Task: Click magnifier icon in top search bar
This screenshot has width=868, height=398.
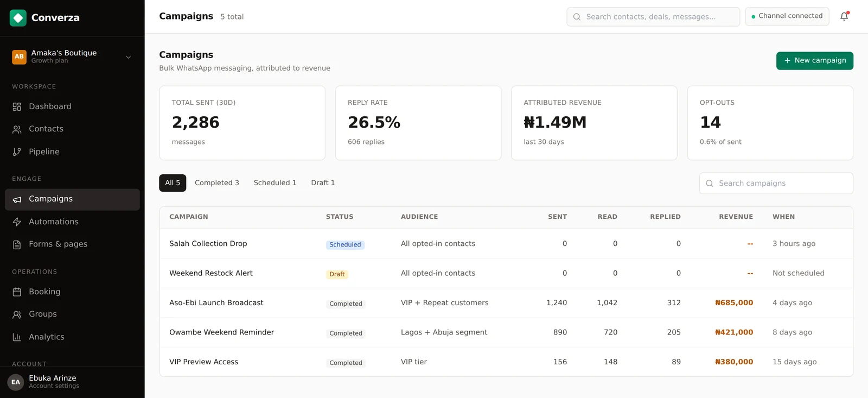Action: (x=577, y=17)
